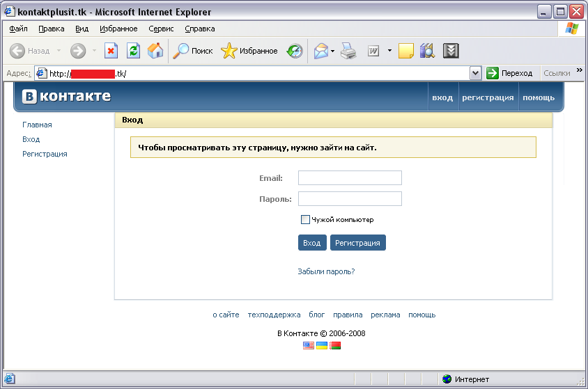The image size is (588, 389).
Task: Open the Главная sidebar link
Action: click(x=37, y=125)
